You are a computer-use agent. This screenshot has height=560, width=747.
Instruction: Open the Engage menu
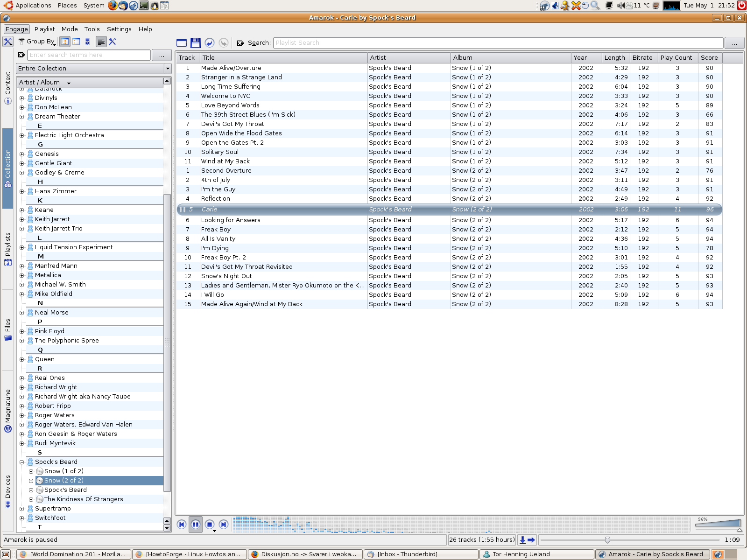coord(17,29)
